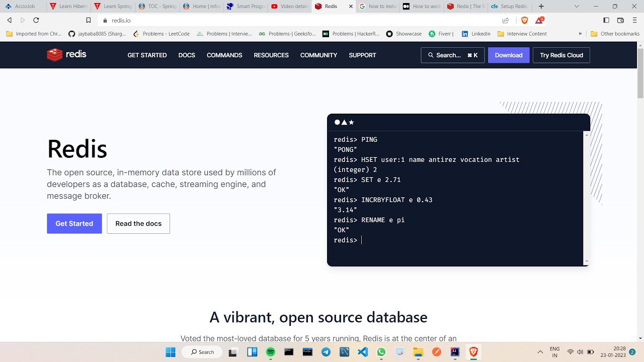Open the Brave Wallet icon
Viewport: 644px width, 362px height.
click(x=620, y=20)
